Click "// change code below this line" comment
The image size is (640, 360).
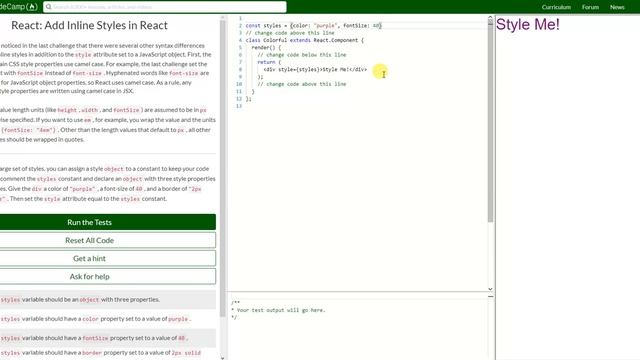tap(302, 55)
